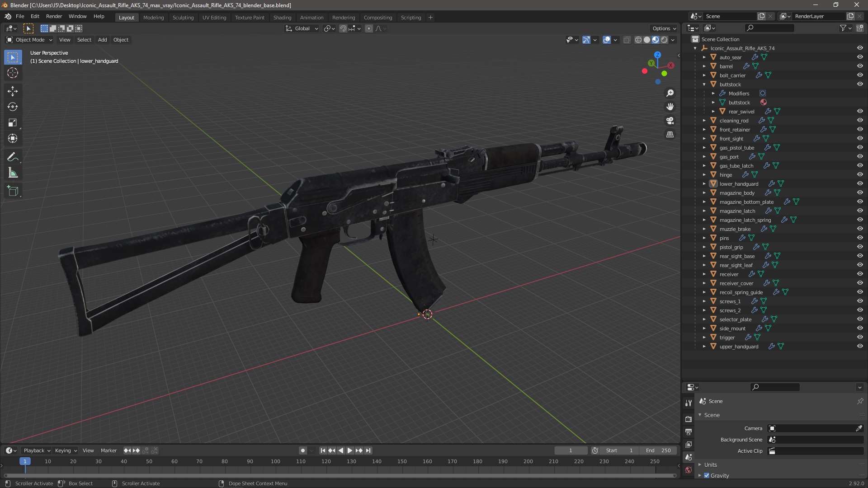This screenshot has height=488, width=868.
Task: Jump to timeline end frame button
Action: tap(368, 450)
